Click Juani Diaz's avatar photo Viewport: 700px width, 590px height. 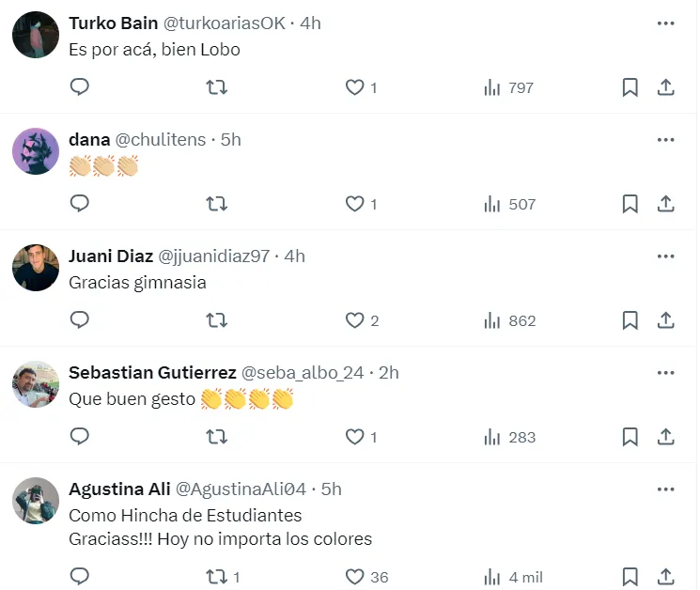point(36,269)
